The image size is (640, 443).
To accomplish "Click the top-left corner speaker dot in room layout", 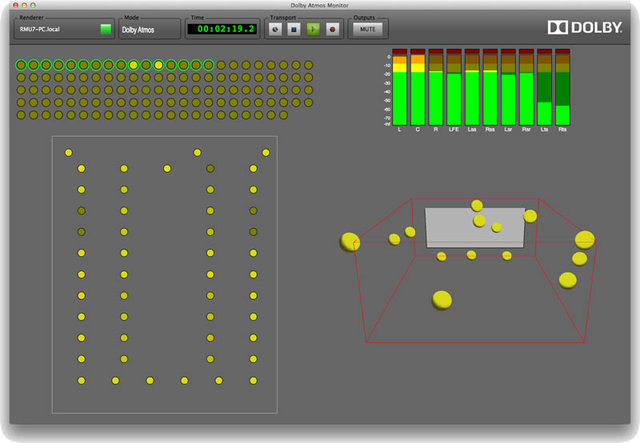I will click(x=69, y=153).
